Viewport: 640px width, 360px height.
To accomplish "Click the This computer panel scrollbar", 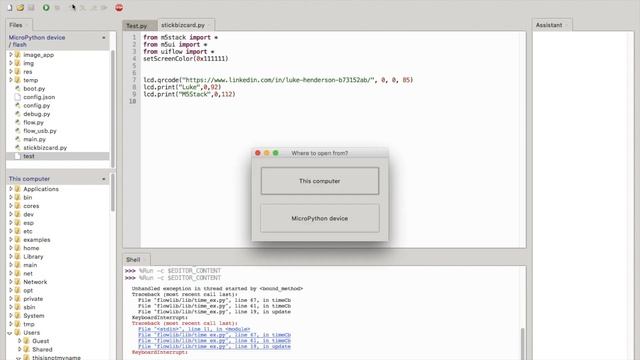I will point(113,193).
